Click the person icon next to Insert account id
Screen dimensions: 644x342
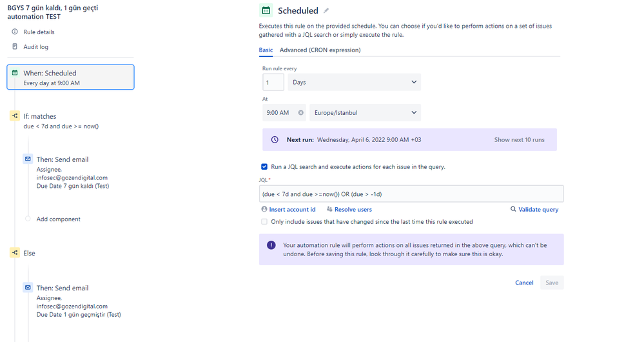coord(264,209)
